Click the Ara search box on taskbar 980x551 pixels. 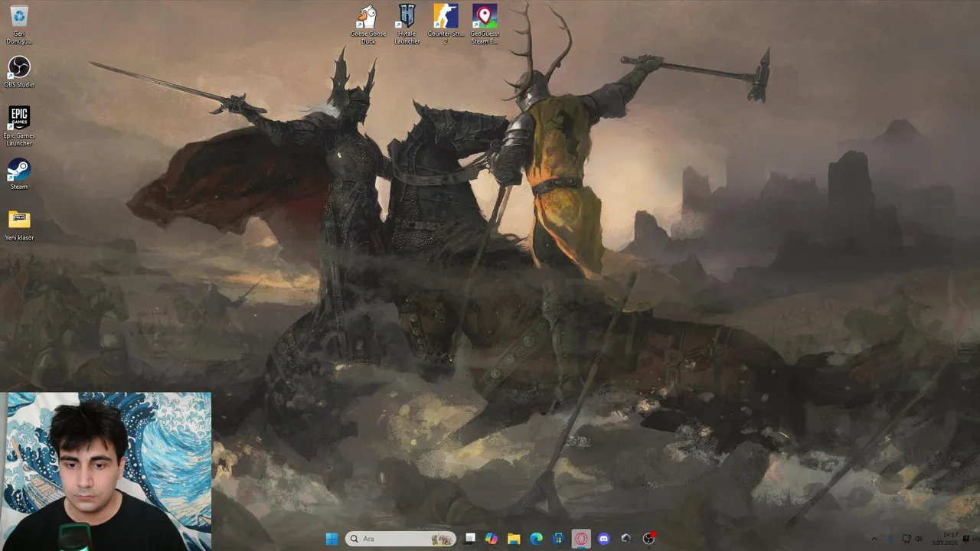400,539
